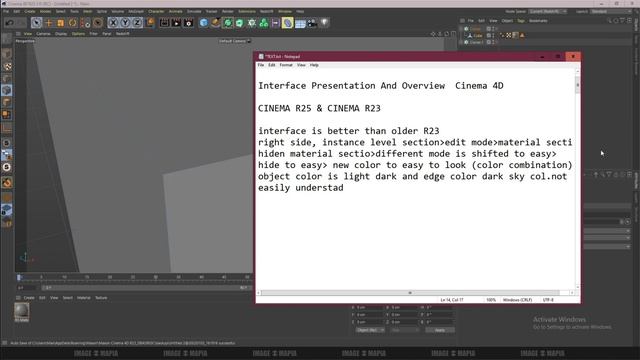Click the timeline preview range slider bar
Image resolution: width=640 pixels, height=360 pixels.
pyautogui.click(x=146, y=288)
